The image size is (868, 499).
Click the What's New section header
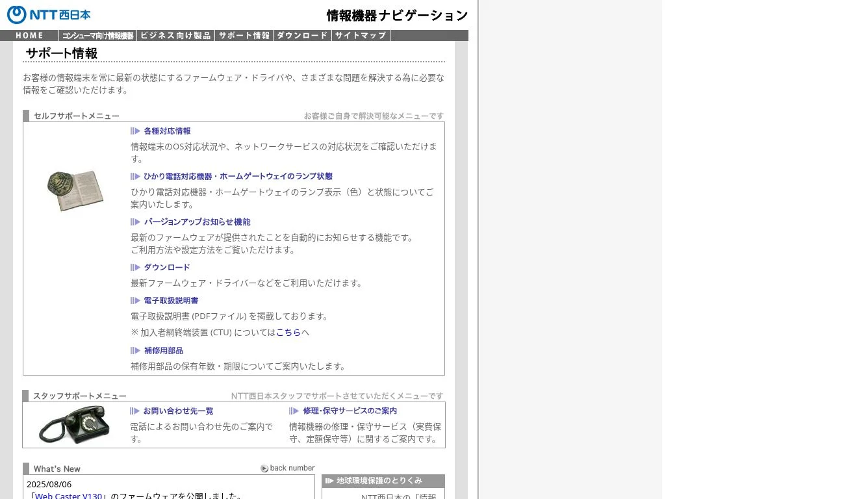pos(57,468)
